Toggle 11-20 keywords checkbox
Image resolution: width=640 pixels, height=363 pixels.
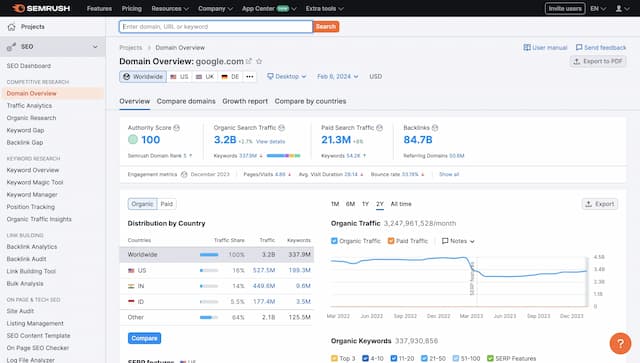point(394,358)
